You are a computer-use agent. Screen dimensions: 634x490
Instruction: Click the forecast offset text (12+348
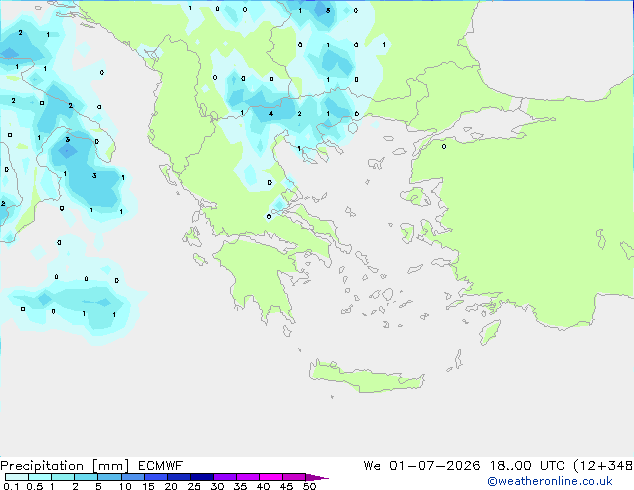click(x=603, y=466)
